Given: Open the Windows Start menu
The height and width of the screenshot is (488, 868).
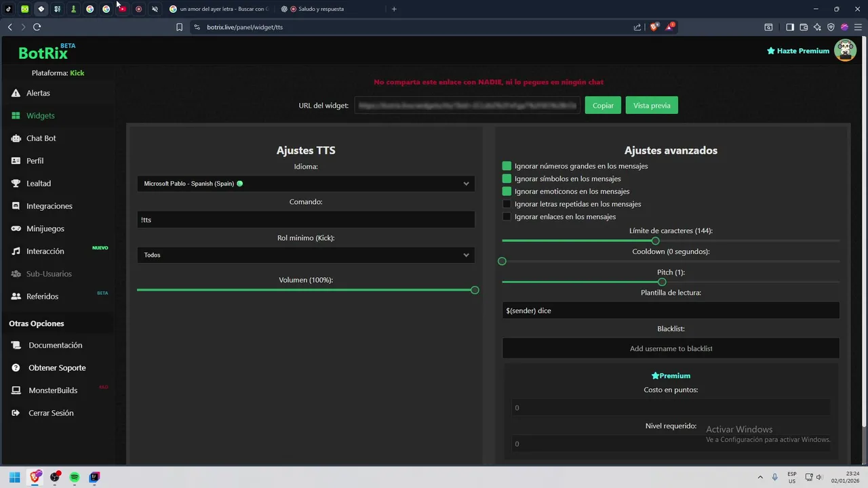Looking at the screenshot, I should [14, 477].
